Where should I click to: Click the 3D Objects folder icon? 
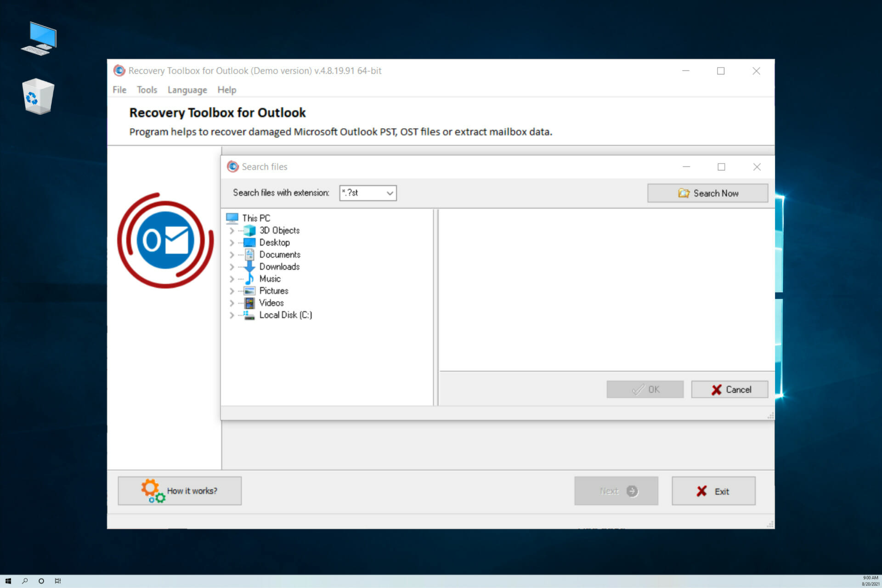point(249,231)
